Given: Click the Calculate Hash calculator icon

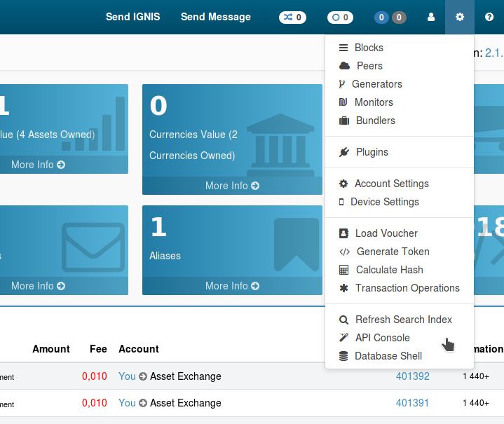Looking at the screenshot, I should pyautogui.click(x=343, y=270).
